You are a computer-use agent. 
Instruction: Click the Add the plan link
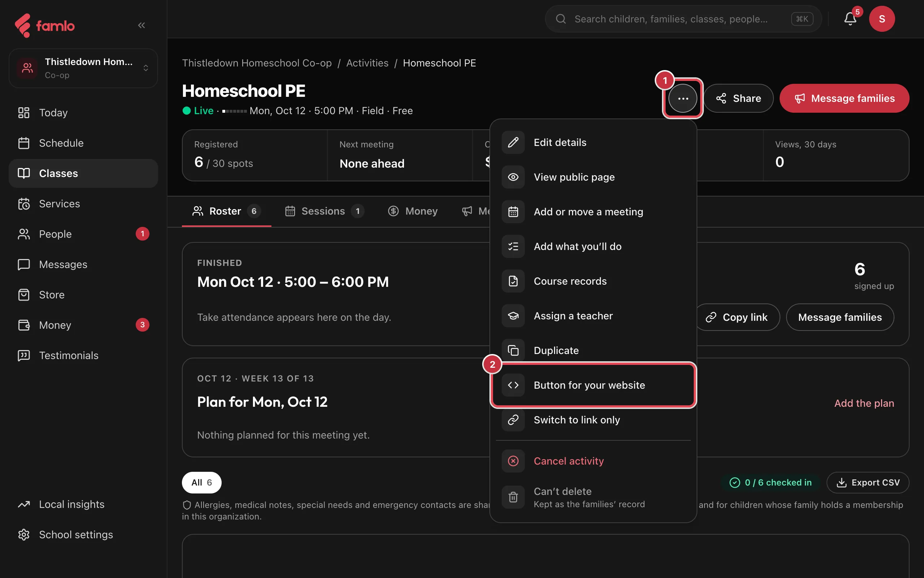(864, 403)
